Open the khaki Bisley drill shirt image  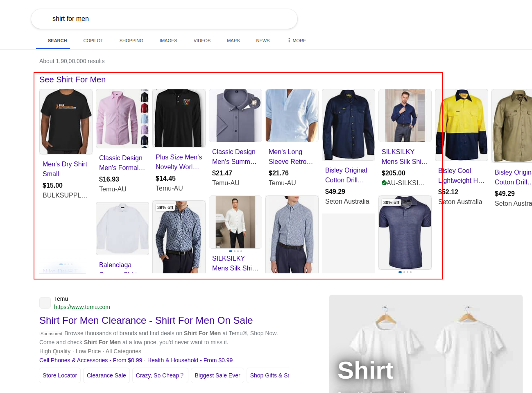coord(512,126)
